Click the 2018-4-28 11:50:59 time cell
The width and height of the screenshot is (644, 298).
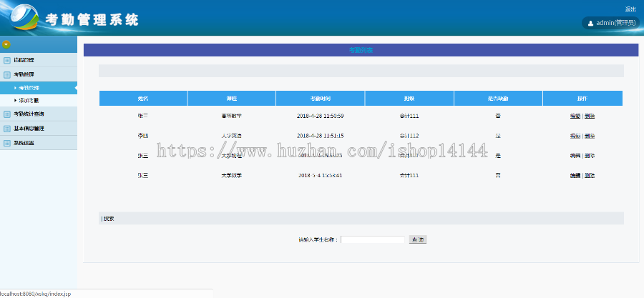click(321, 116)
